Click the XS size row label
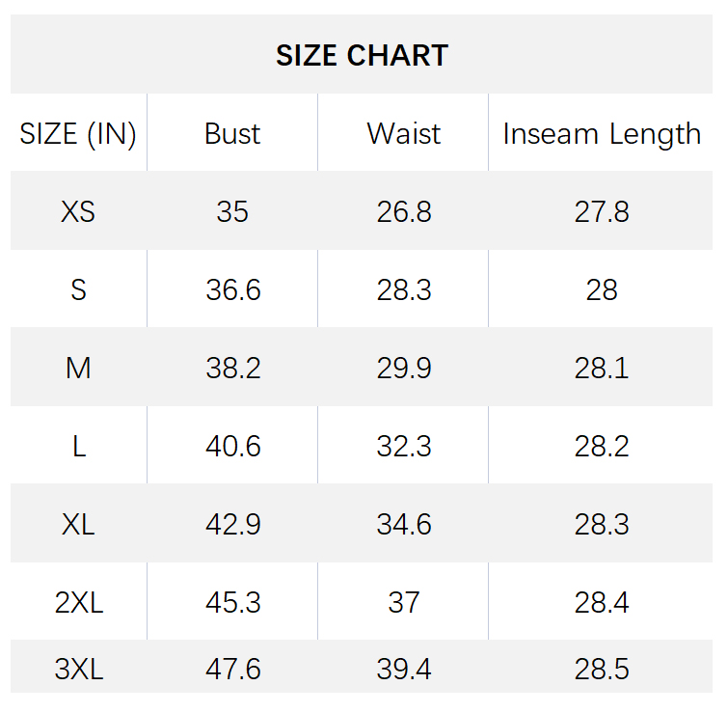Screen dimensions: 728x713 [78, 211]
